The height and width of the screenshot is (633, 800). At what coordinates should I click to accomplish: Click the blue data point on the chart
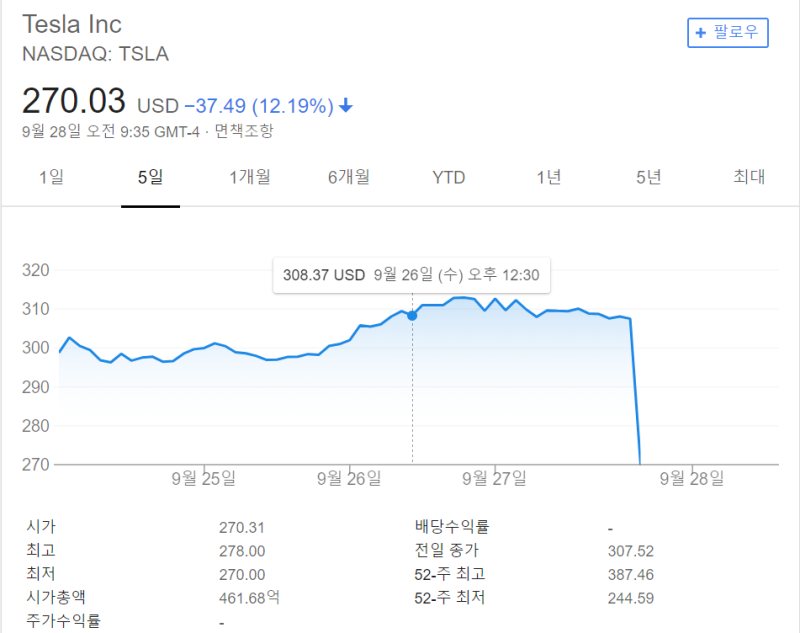coord(412,316)
